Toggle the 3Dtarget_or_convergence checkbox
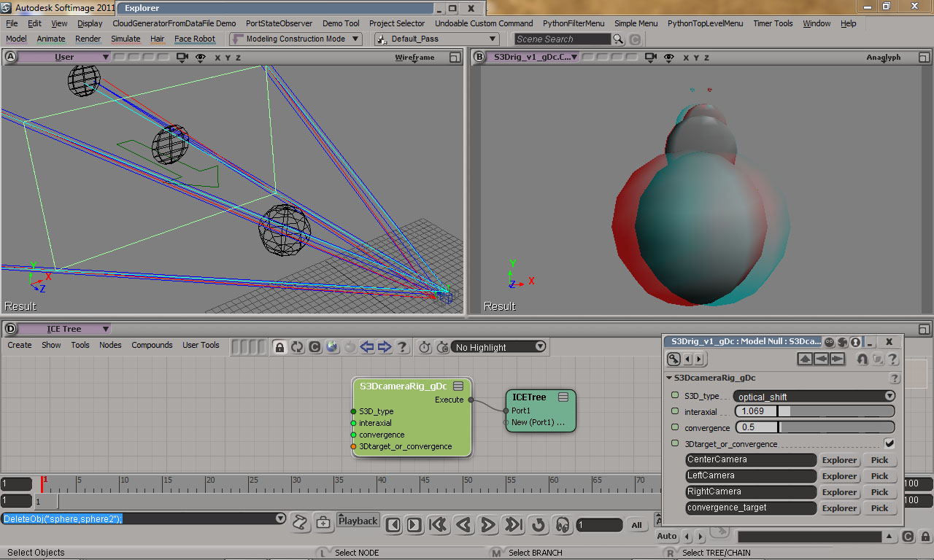934x560 pixels. (889, 443)
